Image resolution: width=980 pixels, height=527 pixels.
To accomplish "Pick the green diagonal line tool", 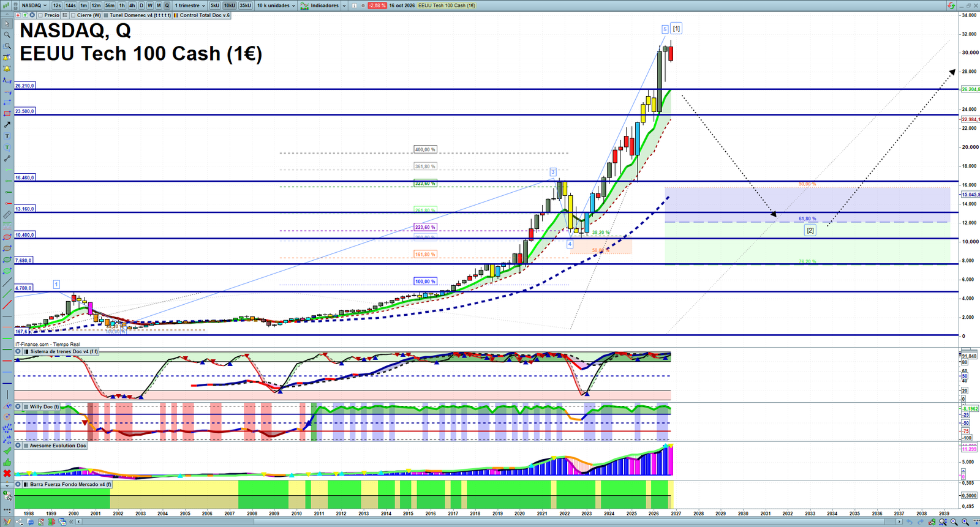I will click(7, 294).
